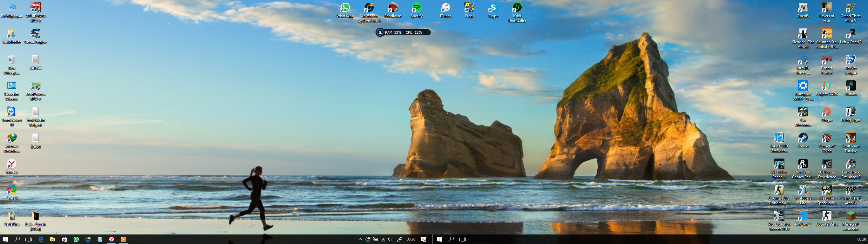
Task: Open the volume control in system tray
Action: [x=390, y=239]
